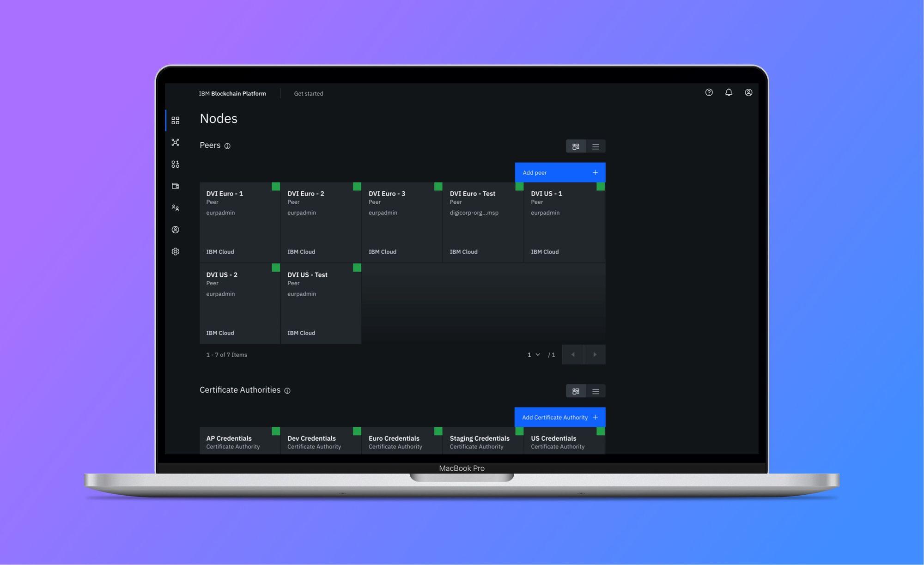The width and height of the screenshot is (924, 565).
Task: Click the Wallets icon in sidebar
Action: 175,185
